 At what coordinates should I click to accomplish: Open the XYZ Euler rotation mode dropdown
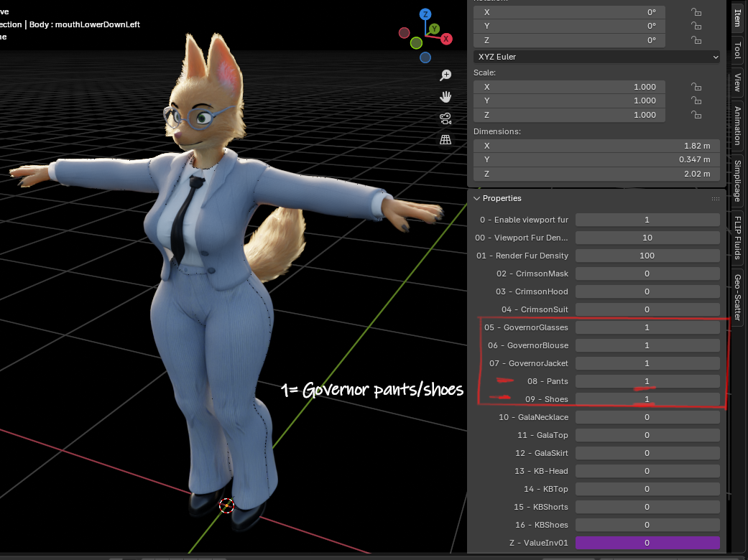pos(596,57)
